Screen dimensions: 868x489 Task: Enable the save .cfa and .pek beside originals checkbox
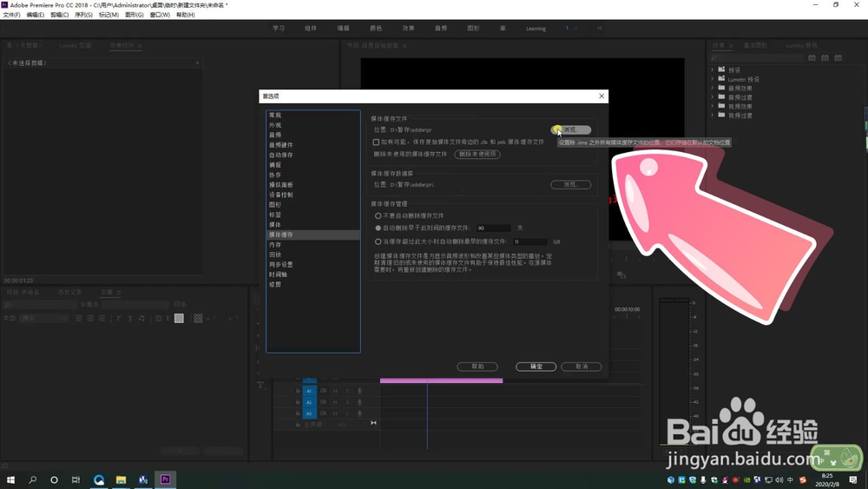point(376,142)
